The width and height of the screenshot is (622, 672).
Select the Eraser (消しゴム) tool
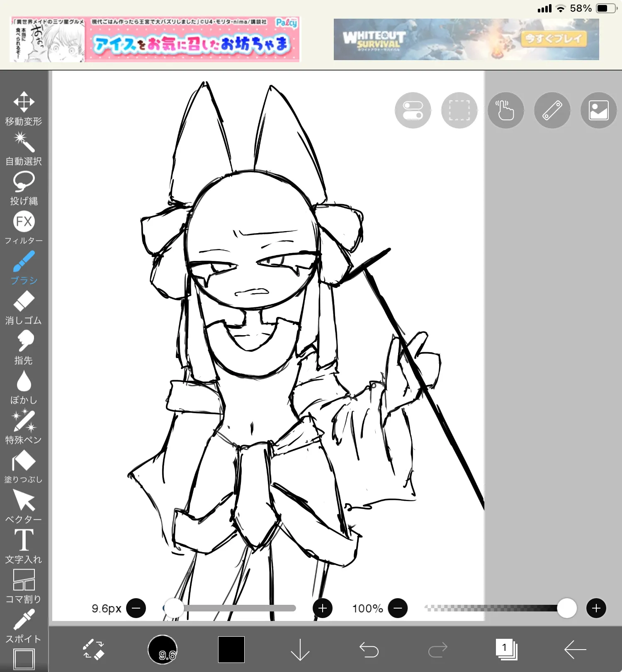24,307
